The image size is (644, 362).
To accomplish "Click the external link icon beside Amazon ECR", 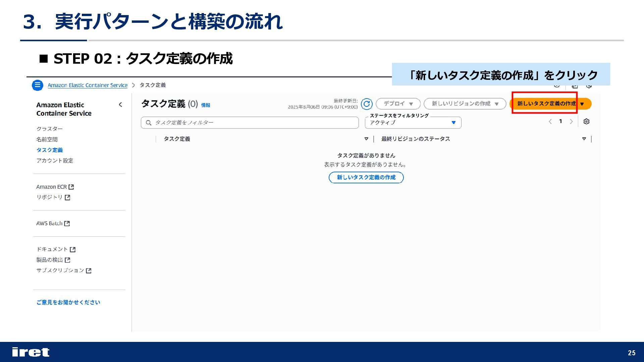I will [71, 187].
